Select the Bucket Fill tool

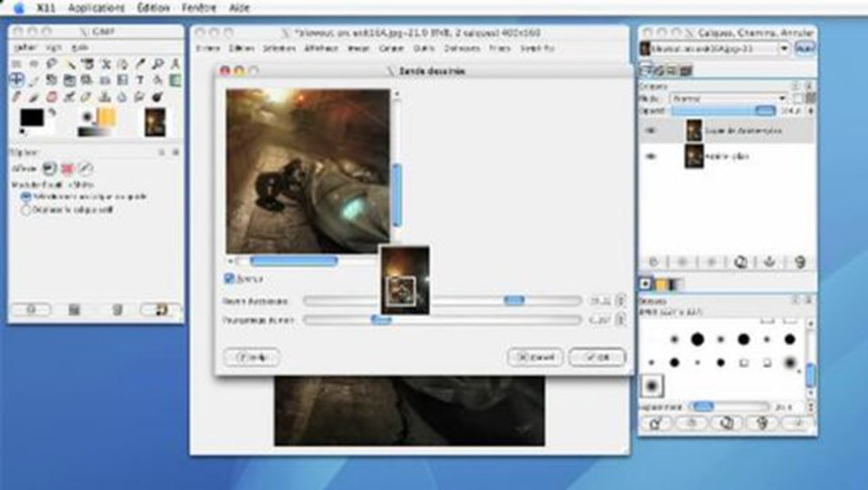pos(158,80)
